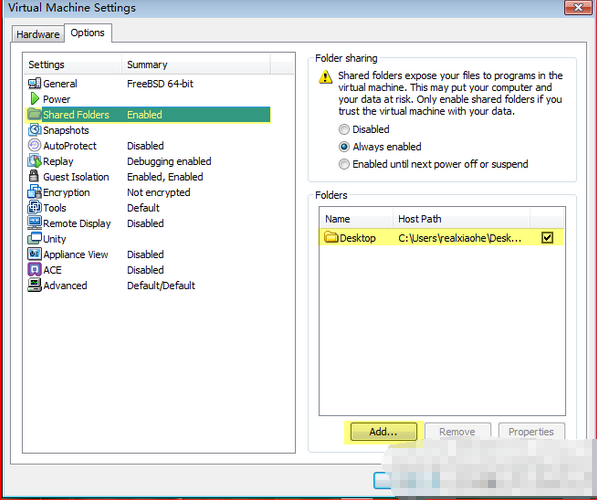Click the Remote Display monitor icon

pyautogui.click(x=34, y=223)
